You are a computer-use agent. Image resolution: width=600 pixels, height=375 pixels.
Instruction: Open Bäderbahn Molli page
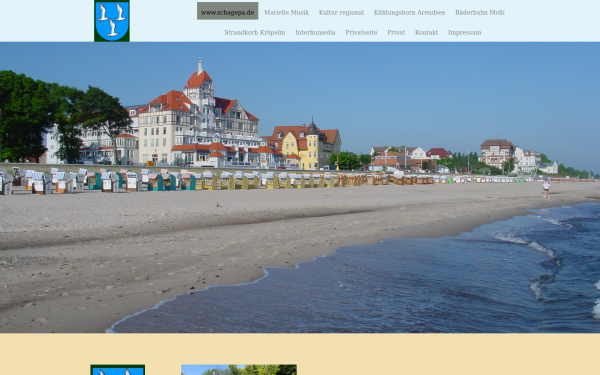coord(480,13)
